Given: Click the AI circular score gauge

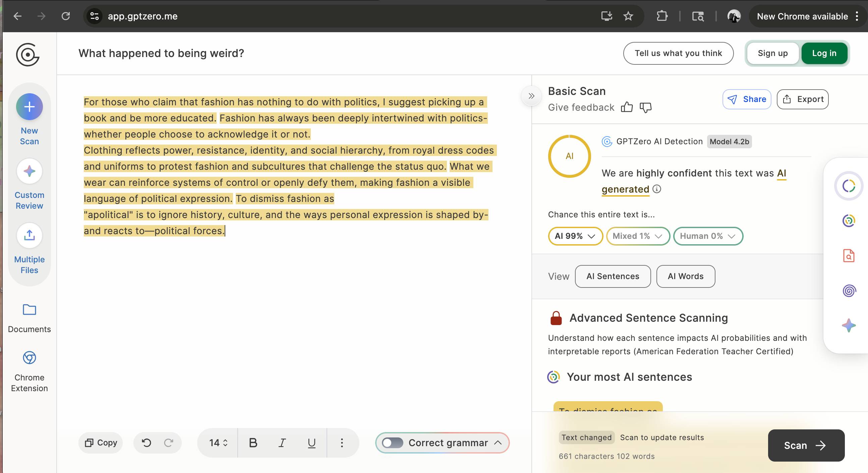Looking at the screenshot, I should click(570, 156).
